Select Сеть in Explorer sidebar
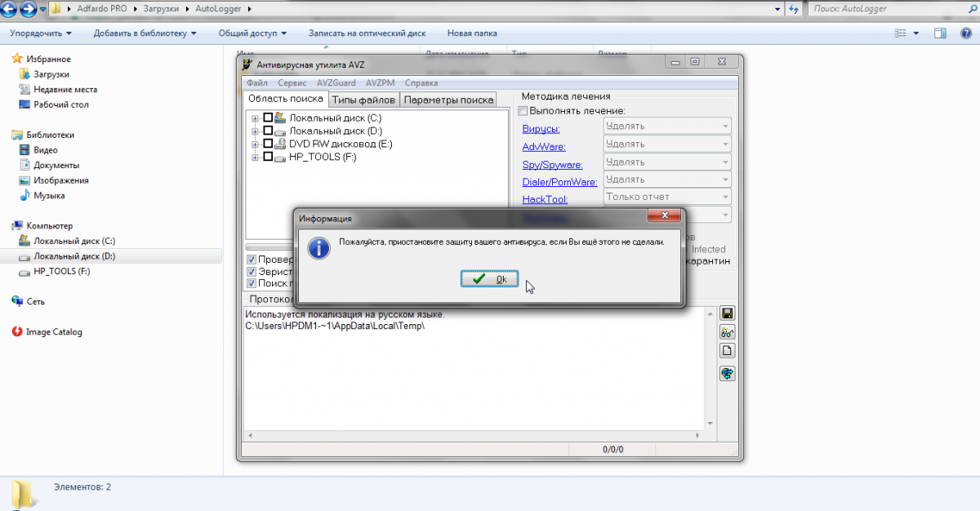Screen dimensions: 980x511 point(29,301)
